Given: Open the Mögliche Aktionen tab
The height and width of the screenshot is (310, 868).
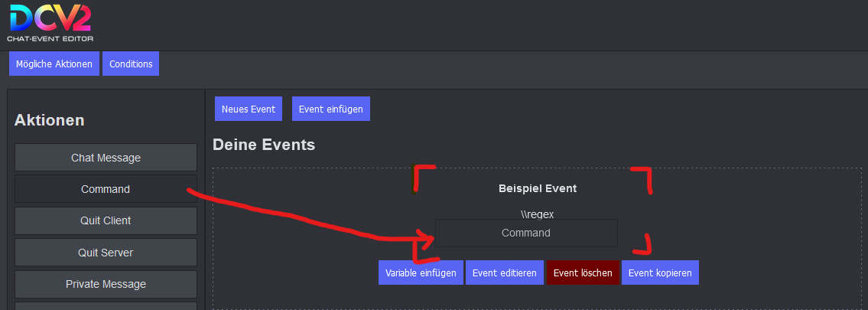Looking at the screenshot, I should 54,64.
